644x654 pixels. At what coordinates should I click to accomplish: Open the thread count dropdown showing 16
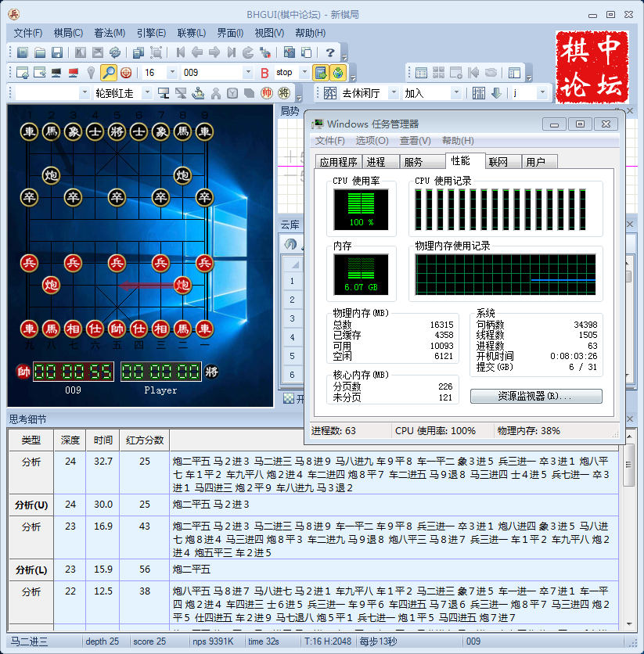[172, 73]
